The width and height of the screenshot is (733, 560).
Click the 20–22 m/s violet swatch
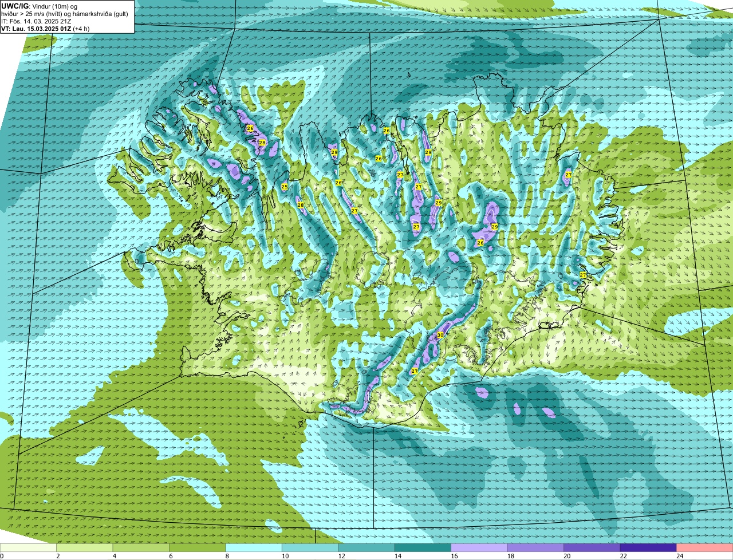click(x=593, y=547)
